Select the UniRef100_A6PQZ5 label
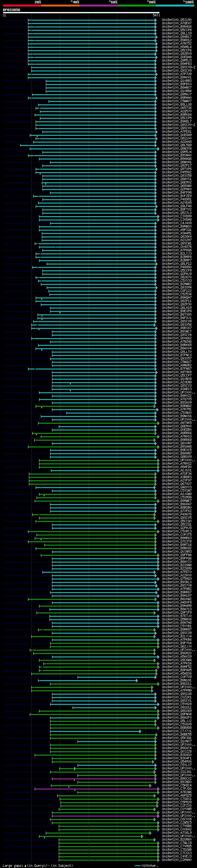 [176, 795]
